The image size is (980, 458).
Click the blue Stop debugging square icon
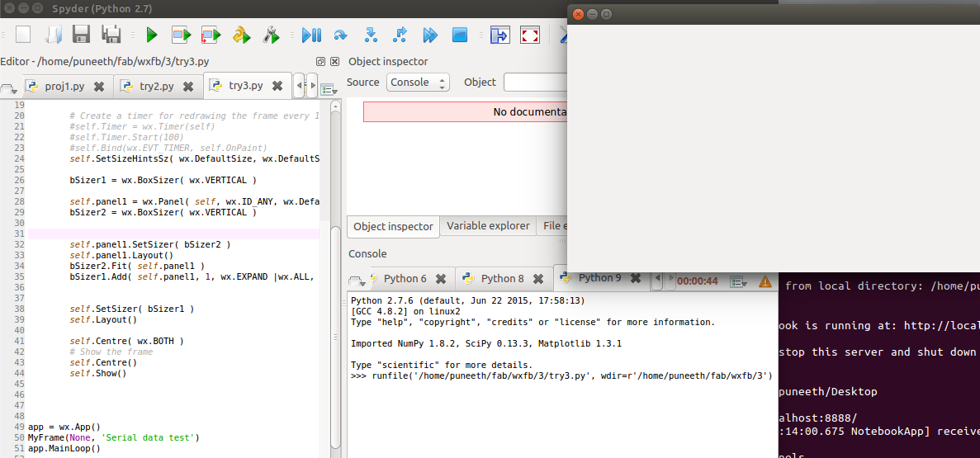coord(460,35)
